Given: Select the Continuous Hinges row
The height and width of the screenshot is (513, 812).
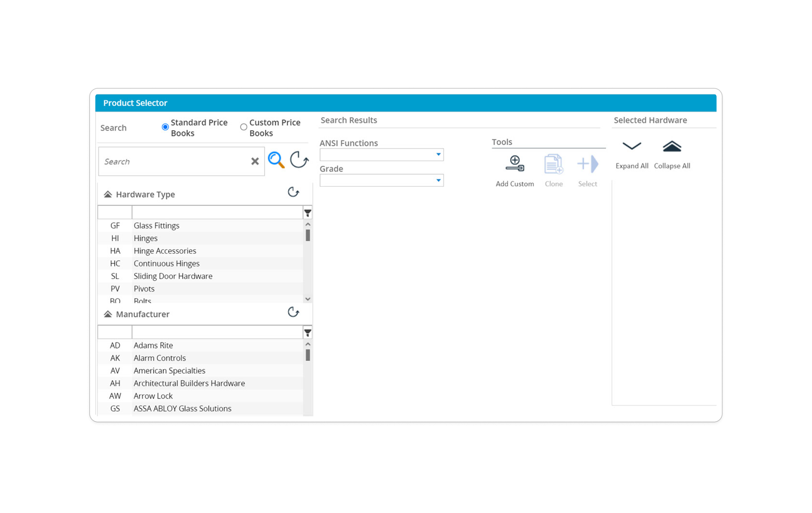Looking at the screenshot, I should tap(200, 264).
